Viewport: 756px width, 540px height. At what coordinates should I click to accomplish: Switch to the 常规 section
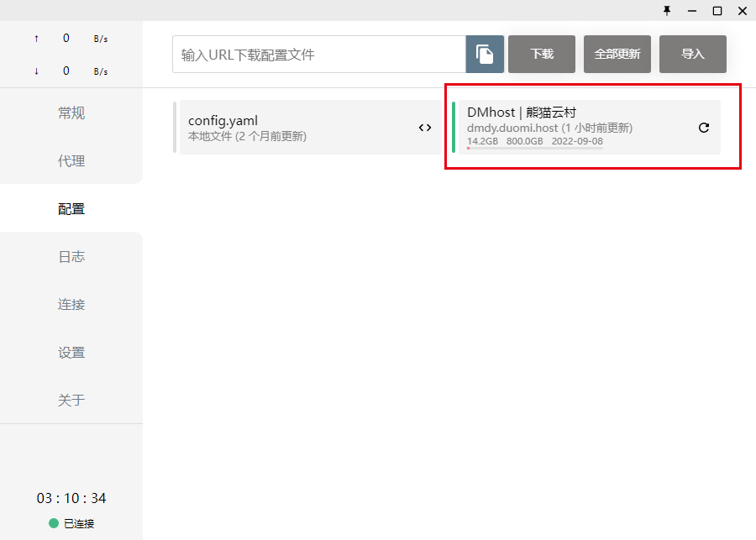(x=71, y=113)
